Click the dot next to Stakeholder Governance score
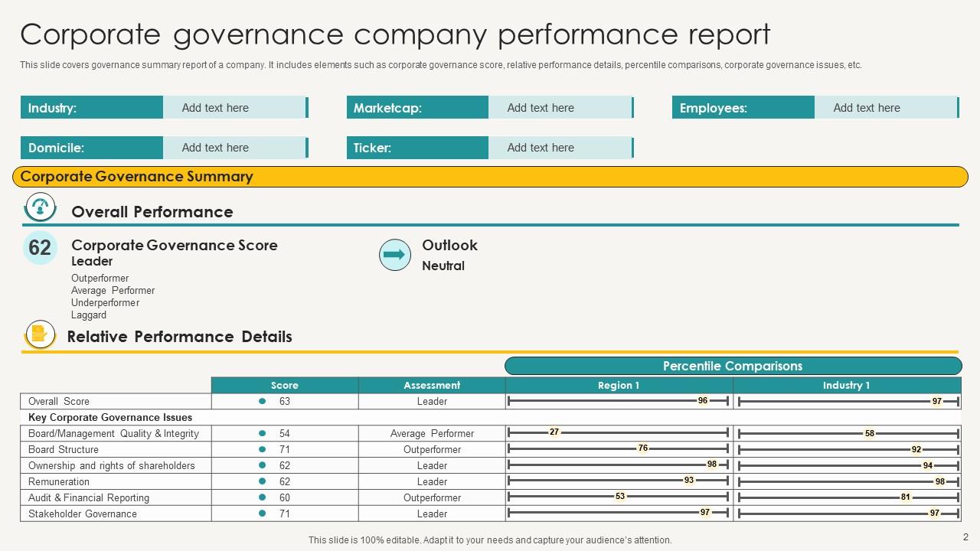Screen dimensions: 980x551 [262, 514]
